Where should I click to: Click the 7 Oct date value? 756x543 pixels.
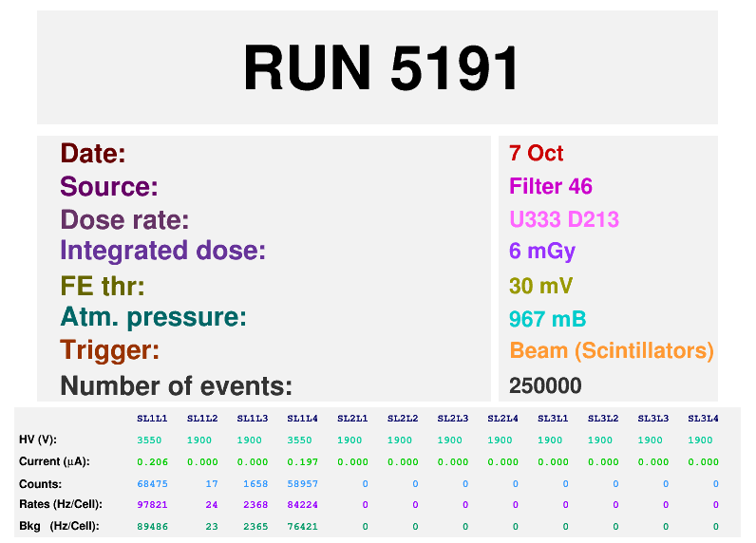536,154
